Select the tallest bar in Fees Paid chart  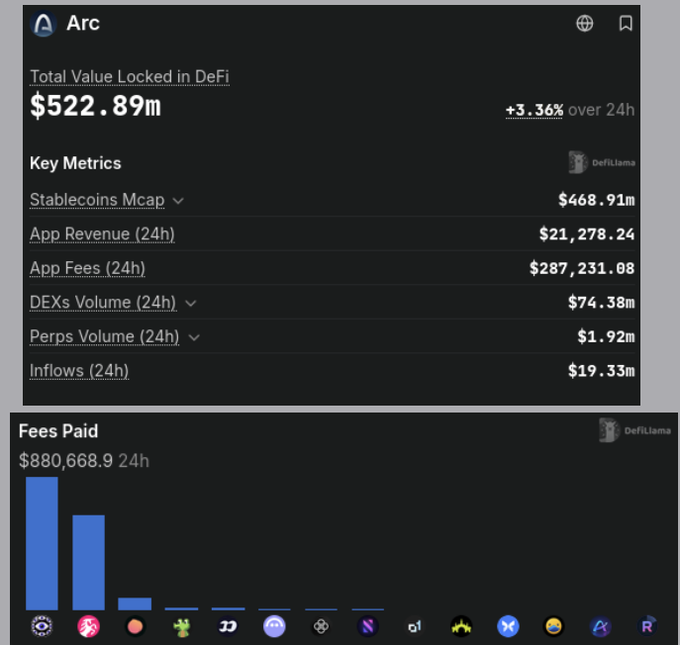(x=42, y=544)
